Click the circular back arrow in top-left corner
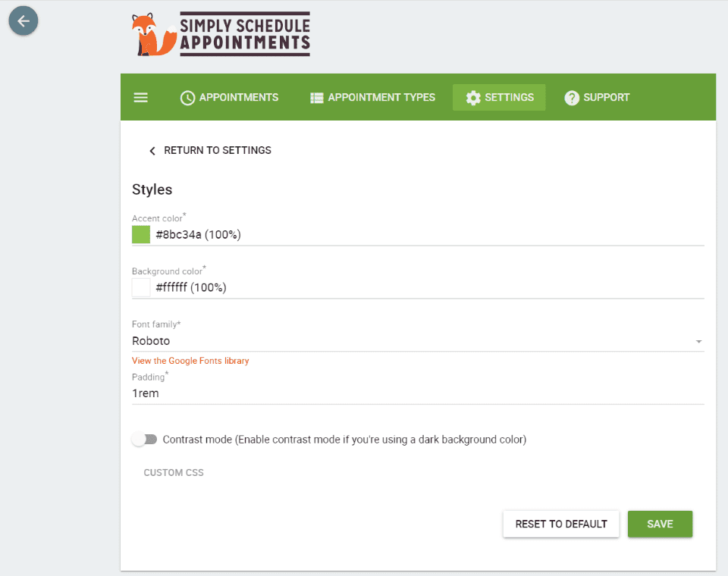728x576 pixels. [x=23, y=20]
